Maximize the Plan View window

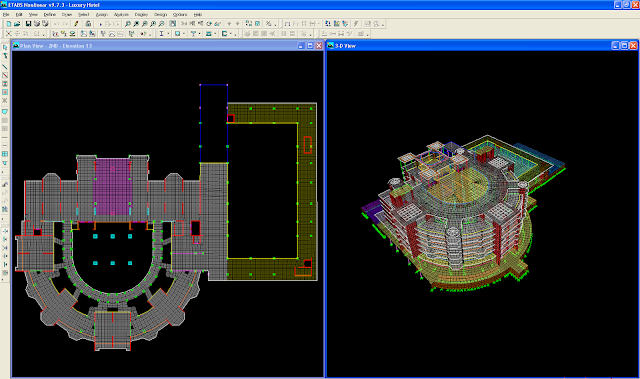click(x=310, y=46)
